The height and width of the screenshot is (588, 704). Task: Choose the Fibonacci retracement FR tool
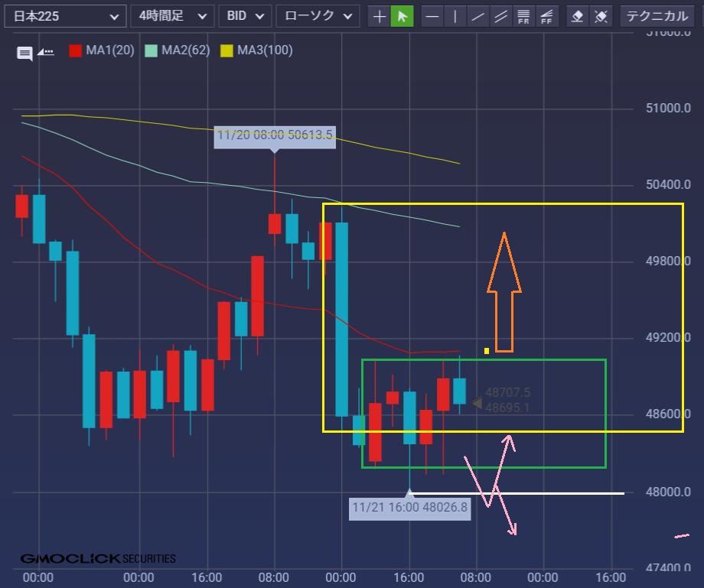[524, 16]
